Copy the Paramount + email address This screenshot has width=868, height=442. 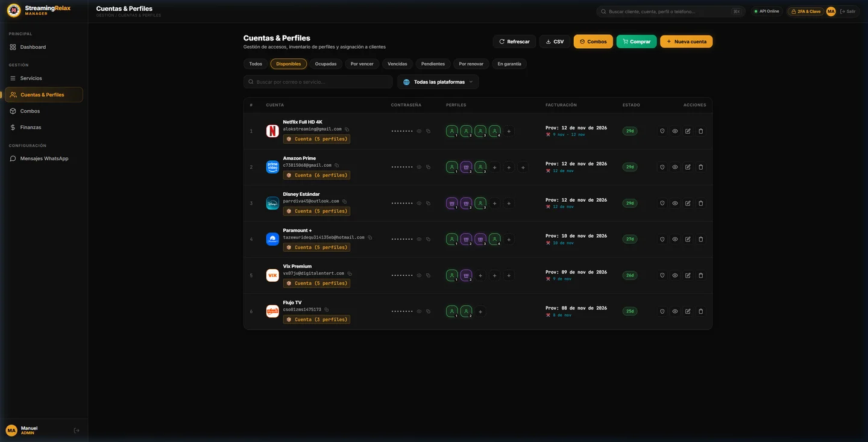370,238
